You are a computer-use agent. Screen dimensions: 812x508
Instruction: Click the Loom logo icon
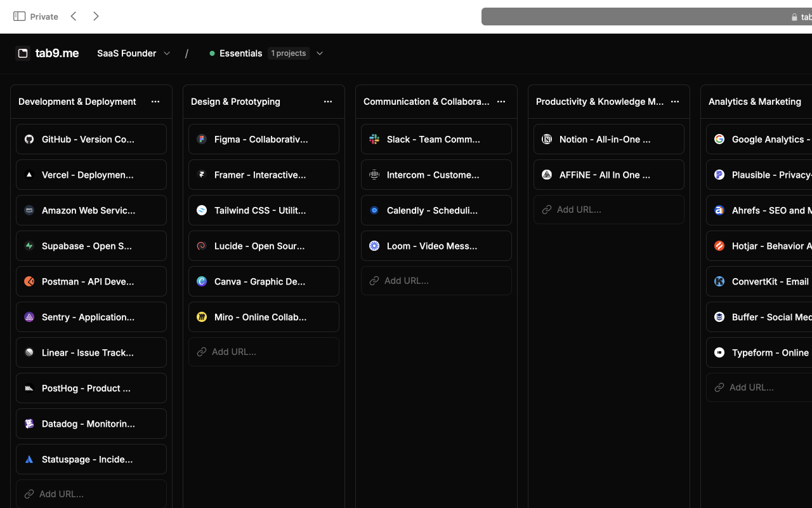point(374,246)
